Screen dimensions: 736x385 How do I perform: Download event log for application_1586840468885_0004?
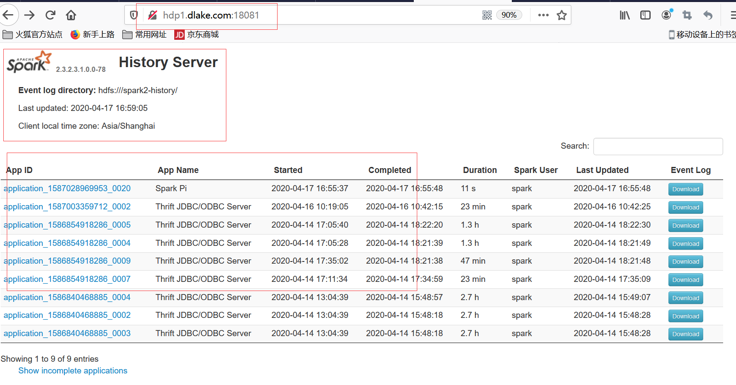coord(685,298)
